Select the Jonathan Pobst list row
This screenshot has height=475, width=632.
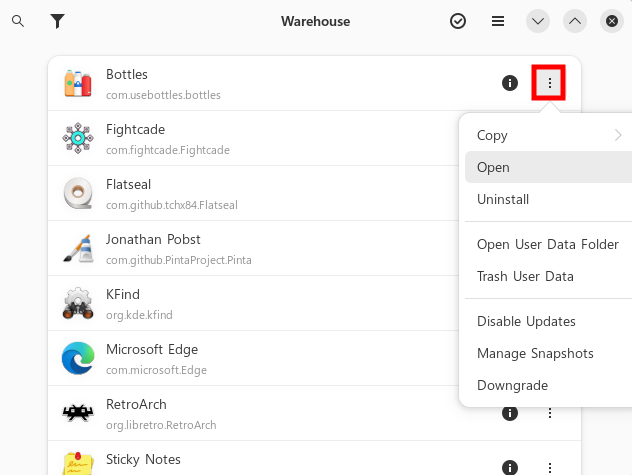(x=253, y=248)
